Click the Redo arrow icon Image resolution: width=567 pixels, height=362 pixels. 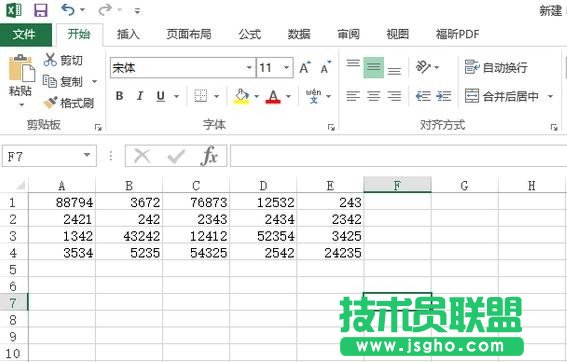point(105,10)
